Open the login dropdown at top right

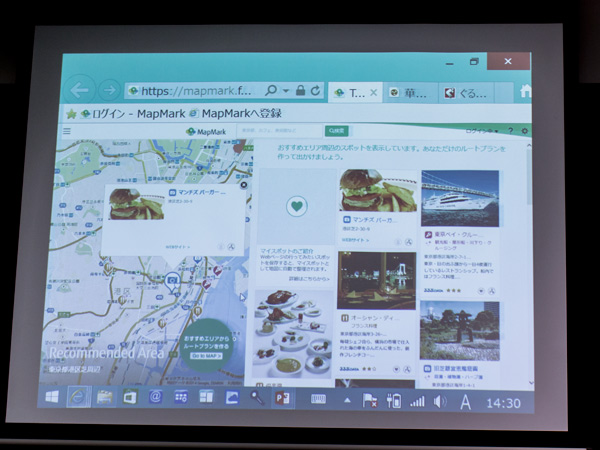(481, 131)
